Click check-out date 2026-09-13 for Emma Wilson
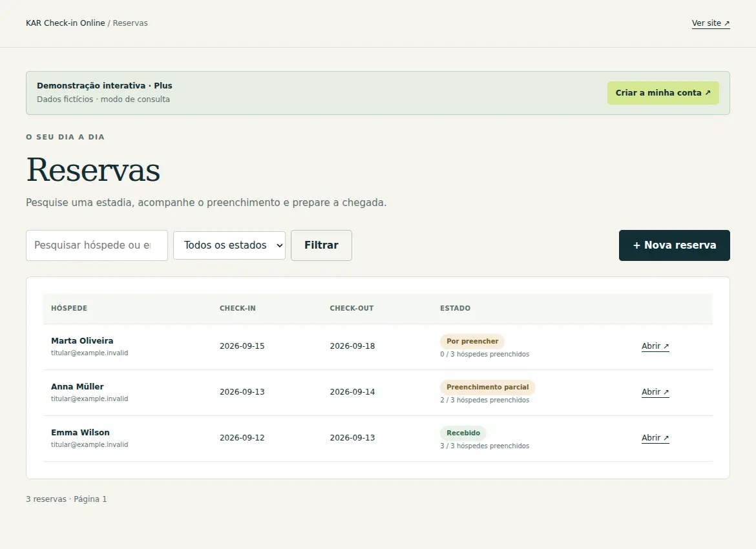The image size is (756, 549). pos(352,438)
